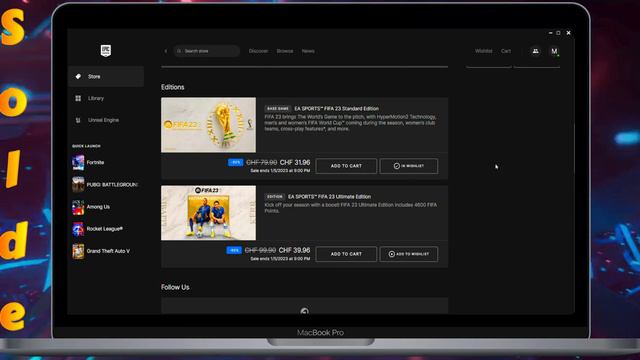The width and height of the screenshot is (640, 360).
Task: Open the News tab
Action: (x=308, y=51)
